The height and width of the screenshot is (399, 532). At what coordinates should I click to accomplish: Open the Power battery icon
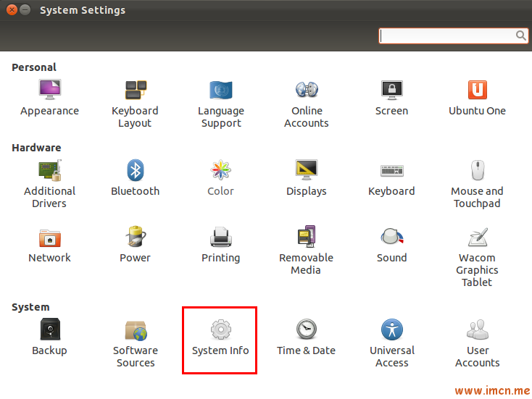pyautogui.click(x=136, y=237)
